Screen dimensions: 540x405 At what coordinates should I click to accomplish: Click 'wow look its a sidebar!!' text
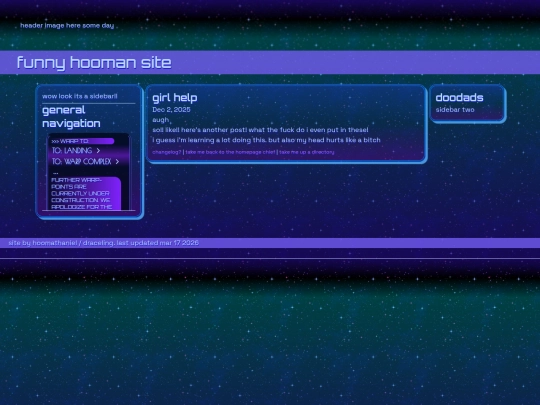tap(80, 96)
